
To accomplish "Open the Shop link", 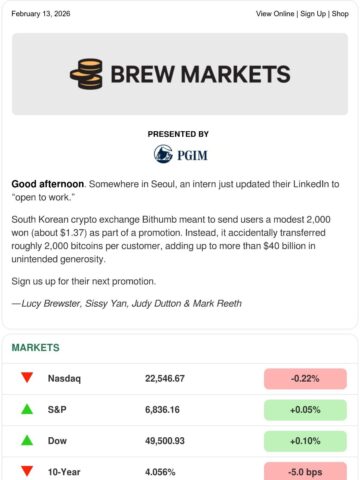I will click(x=340, y=14).
